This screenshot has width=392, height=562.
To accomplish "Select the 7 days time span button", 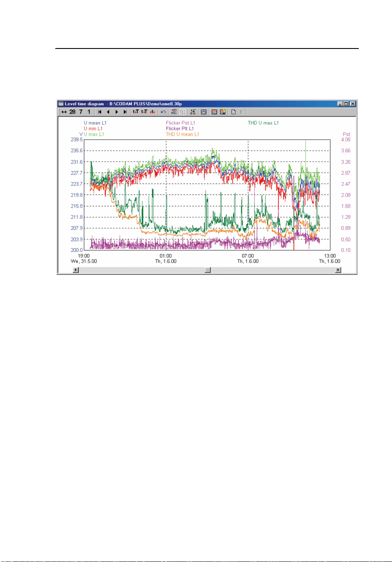I will point(81,112).
